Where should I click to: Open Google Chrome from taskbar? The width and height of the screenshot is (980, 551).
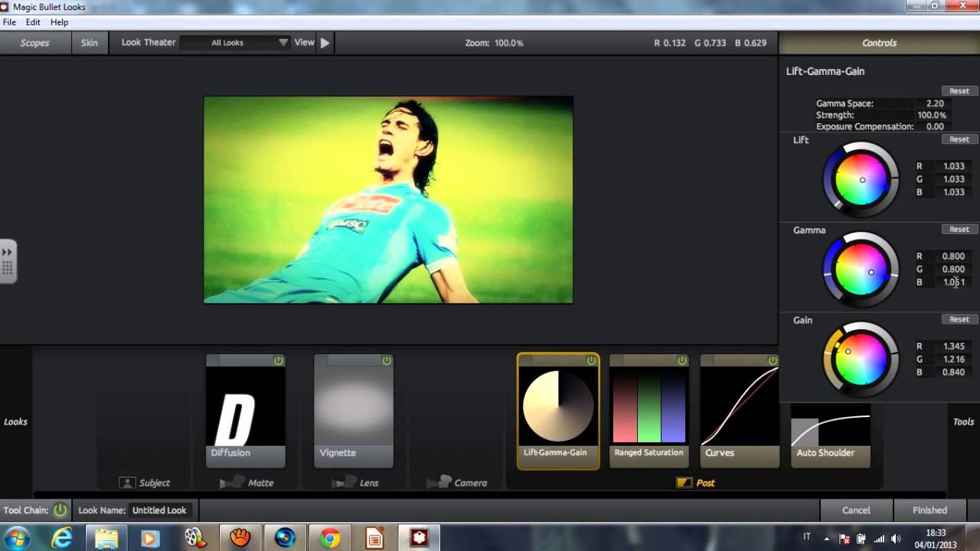pos(330,539)
